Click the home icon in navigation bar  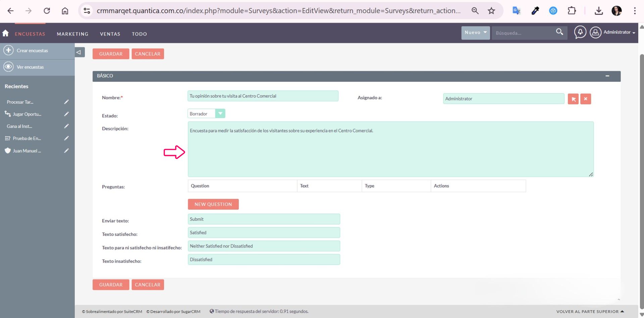point(5,33)
